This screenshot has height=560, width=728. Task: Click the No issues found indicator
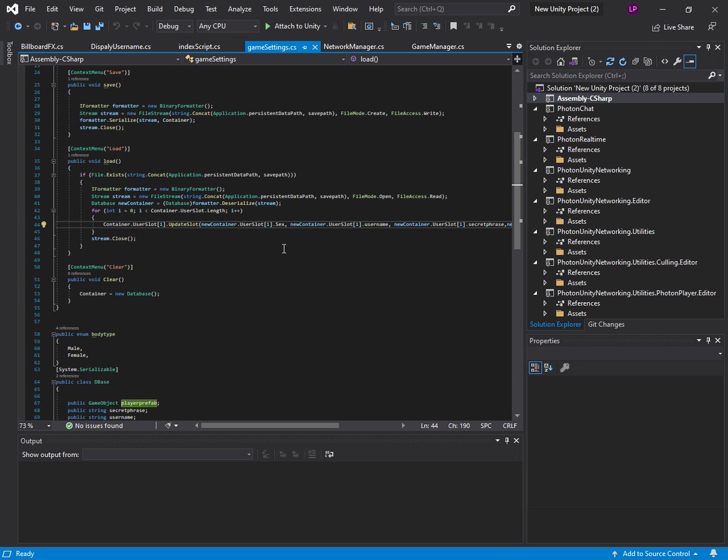click(94, 426)
